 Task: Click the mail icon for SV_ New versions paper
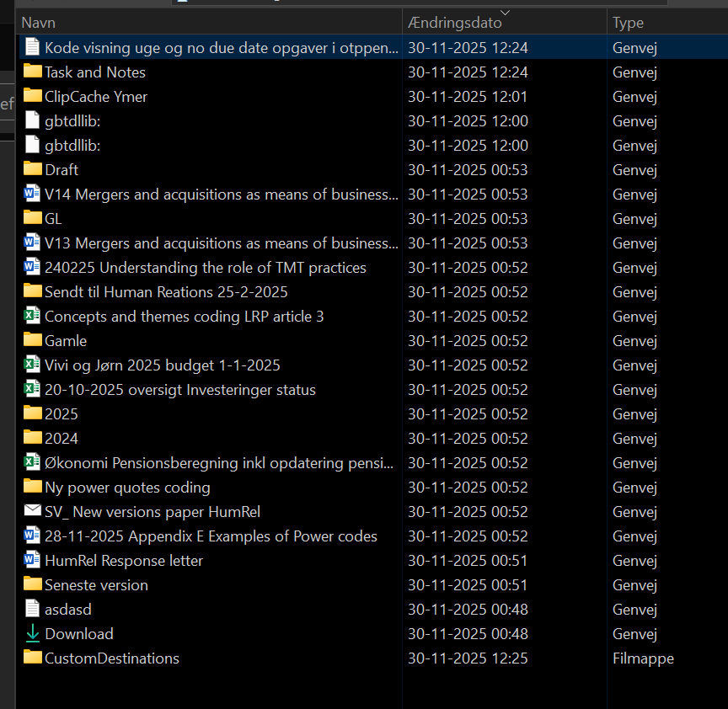point(32,512)
